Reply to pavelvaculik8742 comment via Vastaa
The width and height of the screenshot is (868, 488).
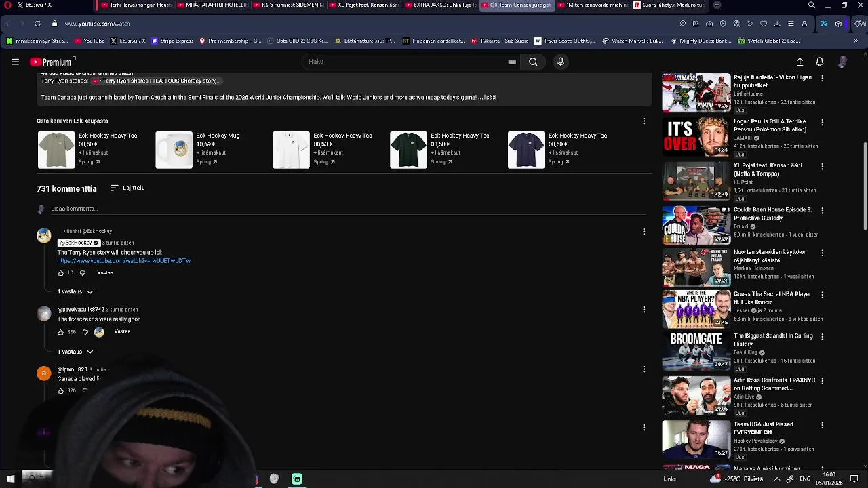point(122,332)
